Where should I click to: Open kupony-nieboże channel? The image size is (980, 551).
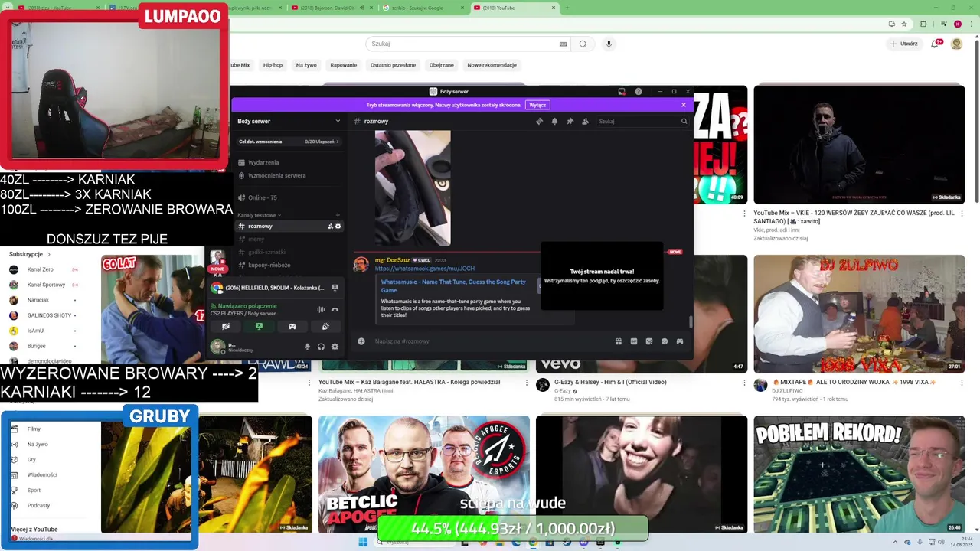coord(269,265)
